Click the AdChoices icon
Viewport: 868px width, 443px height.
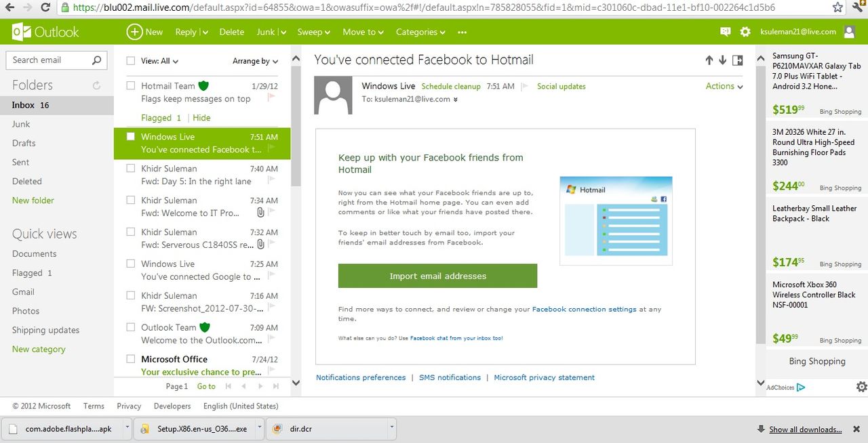click(x=801, y=387)
